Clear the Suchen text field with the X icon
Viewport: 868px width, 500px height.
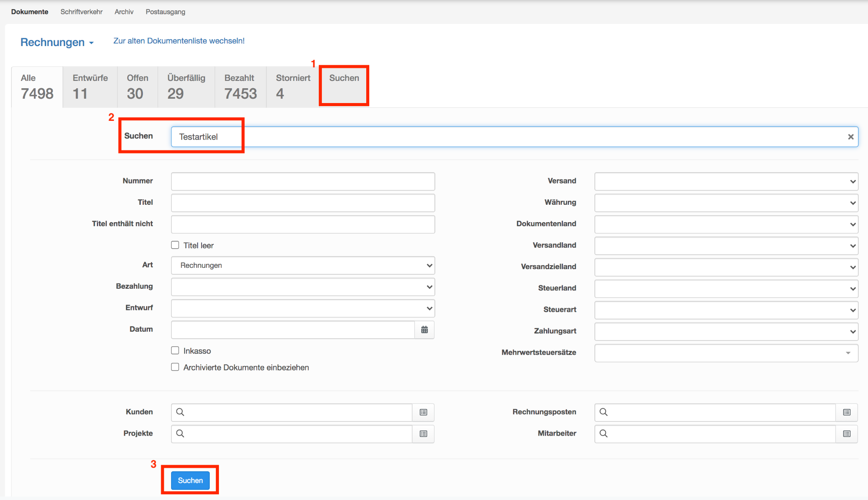(851, 137)
